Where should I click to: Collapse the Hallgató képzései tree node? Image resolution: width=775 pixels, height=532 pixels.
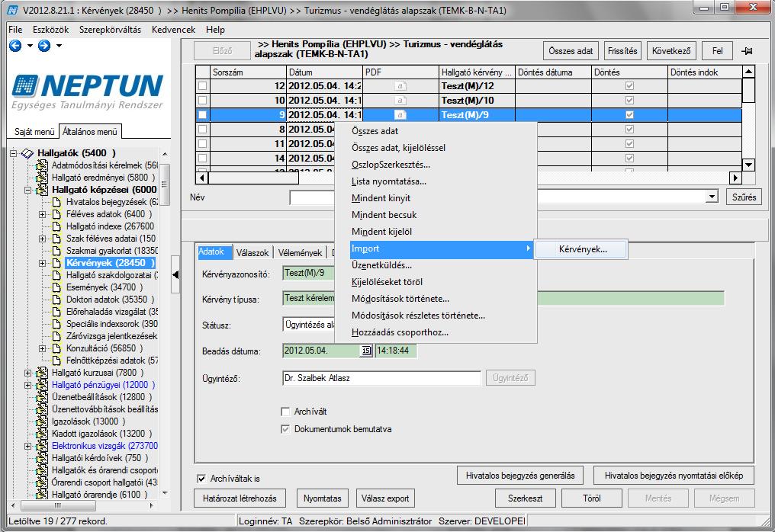click(x=28, y=190)
